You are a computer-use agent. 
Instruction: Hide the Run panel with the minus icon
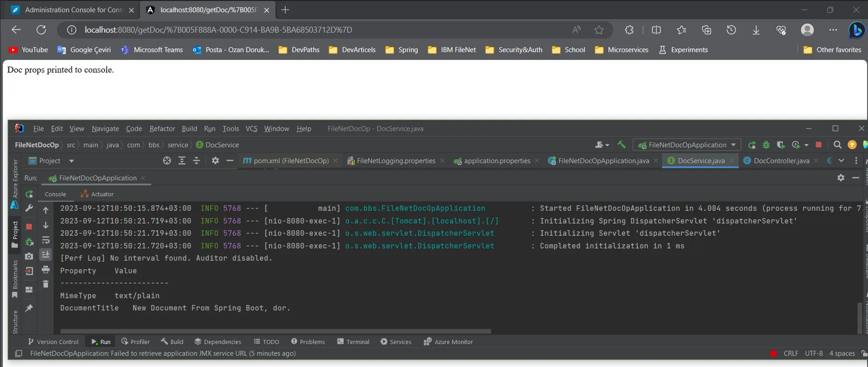point(856,178)
